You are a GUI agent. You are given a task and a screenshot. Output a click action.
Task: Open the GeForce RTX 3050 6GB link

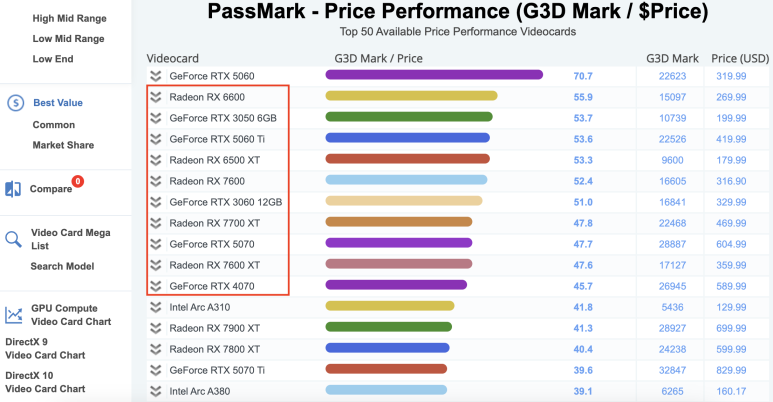(x=223, y=118)
